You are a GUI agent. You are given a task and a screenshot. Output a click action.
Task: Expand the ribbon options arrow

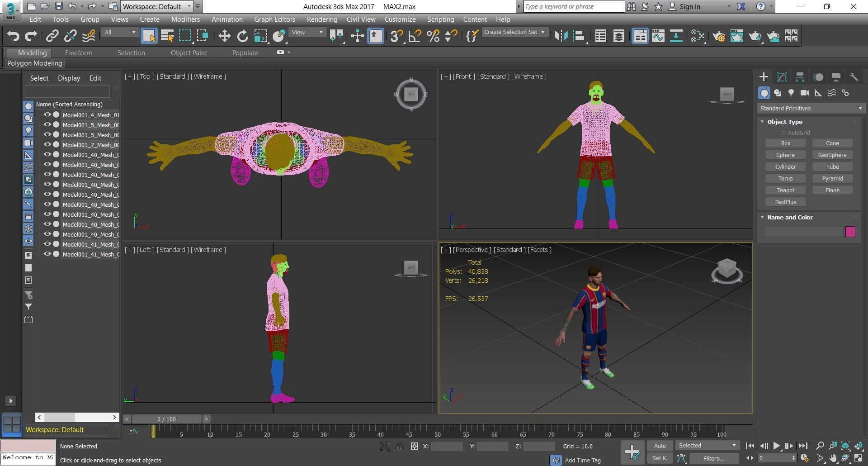point(289,52)
